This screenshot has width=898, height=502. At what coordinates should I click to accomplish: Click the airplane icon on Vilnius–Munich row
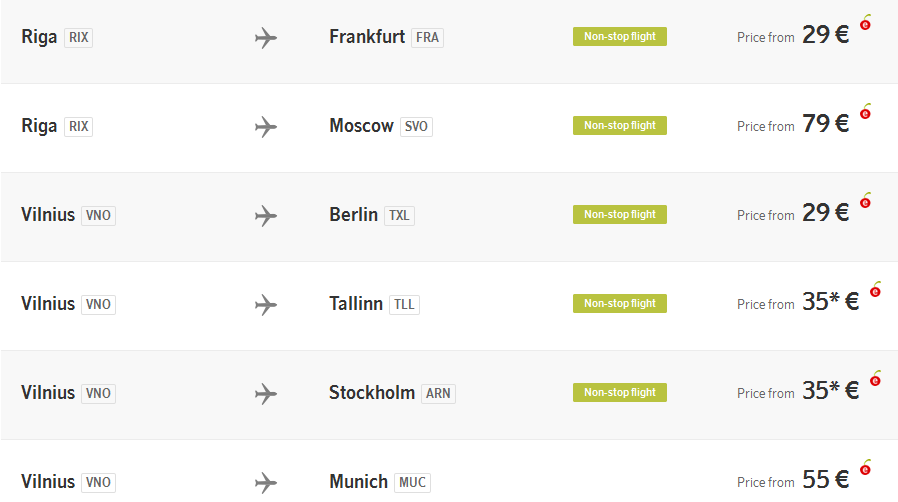(x=266, y=483)
